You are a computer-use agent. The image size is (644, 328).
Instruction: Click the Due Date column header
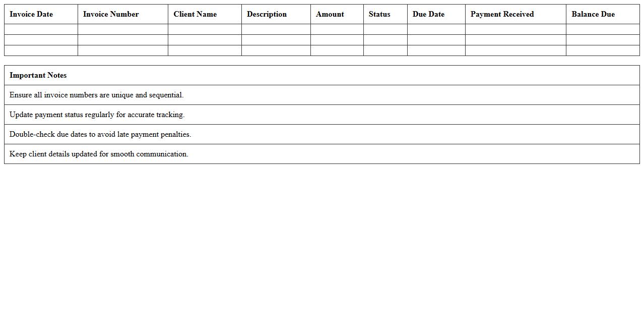[x=428, y=14]
